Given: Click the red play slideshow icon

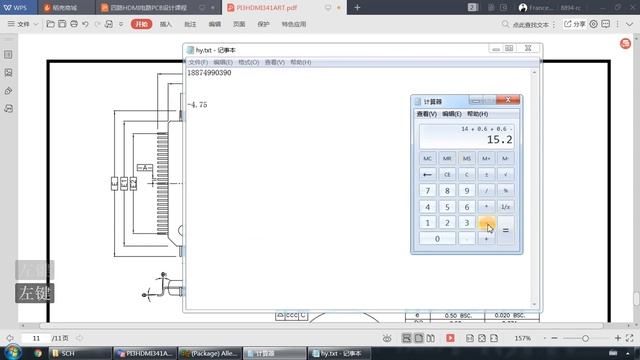Looking at the screenshot, I should coord(450,338).
